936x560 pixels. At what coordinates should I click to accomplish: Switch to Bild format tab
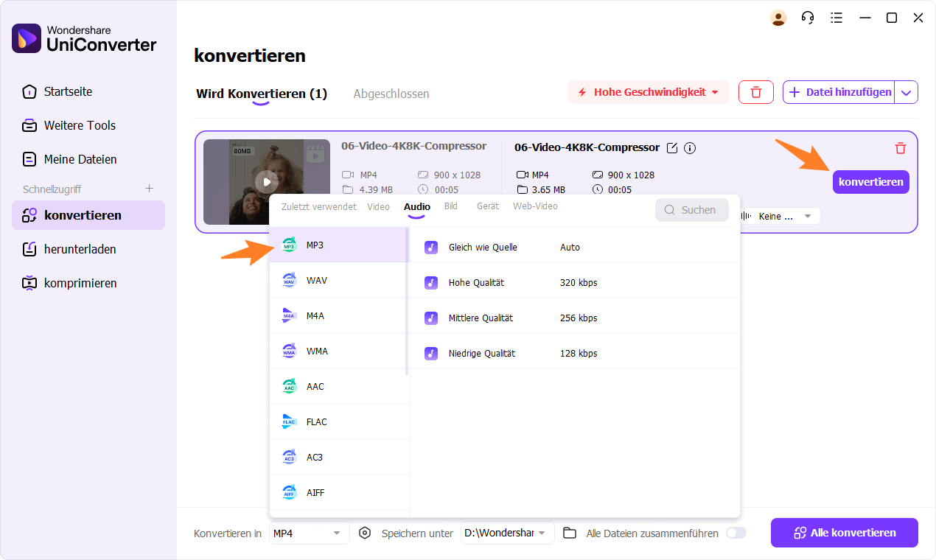pyautogui.click(x=451, y=206)
